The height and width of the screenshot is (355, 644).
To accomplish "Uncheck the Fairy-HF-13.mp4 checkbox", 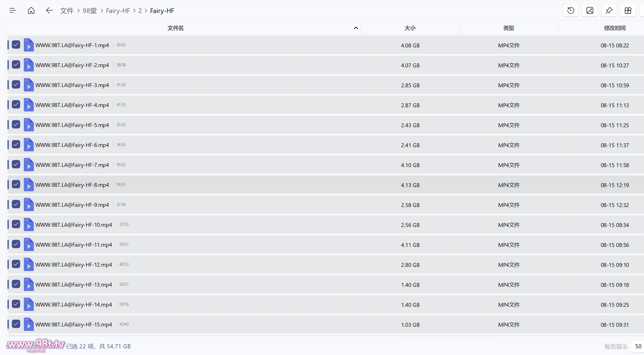I will tap(16, 284).
